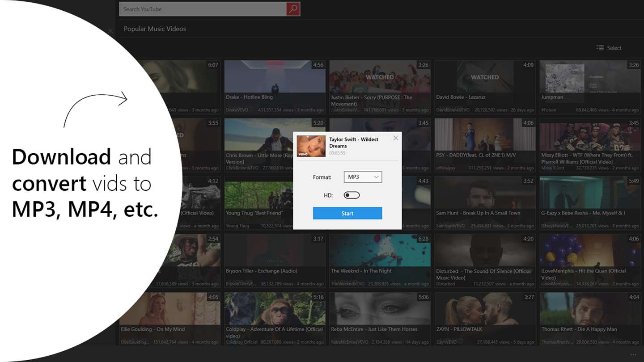Image resolution: width=644 pixels, height=362 pixels.
Task: Toggle the HD switch on
Action: 352,195
